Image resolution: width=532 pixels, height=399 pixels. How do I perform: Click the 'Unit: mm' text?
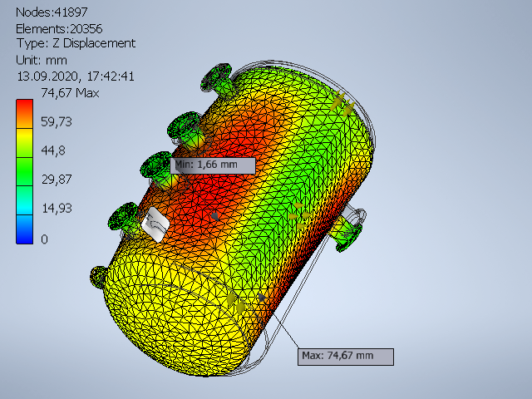tap(42, 61)
